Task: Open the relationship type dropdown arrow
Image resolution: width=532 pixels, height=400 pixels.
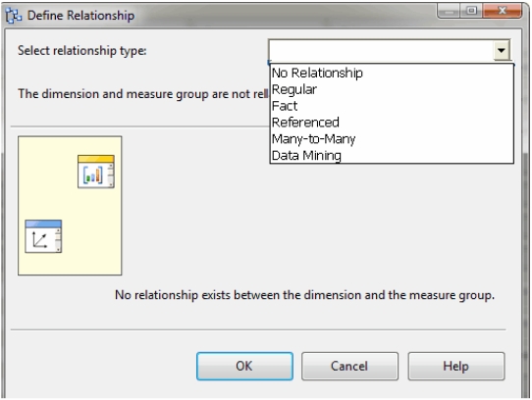Action: click(502, 51)
